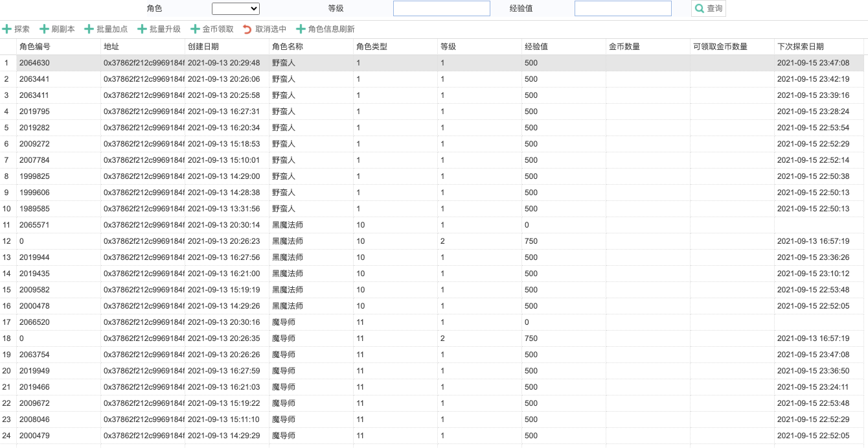This screenshot has height=448, width=868.
Task: Click the 地址 column header
Action: 143,47
